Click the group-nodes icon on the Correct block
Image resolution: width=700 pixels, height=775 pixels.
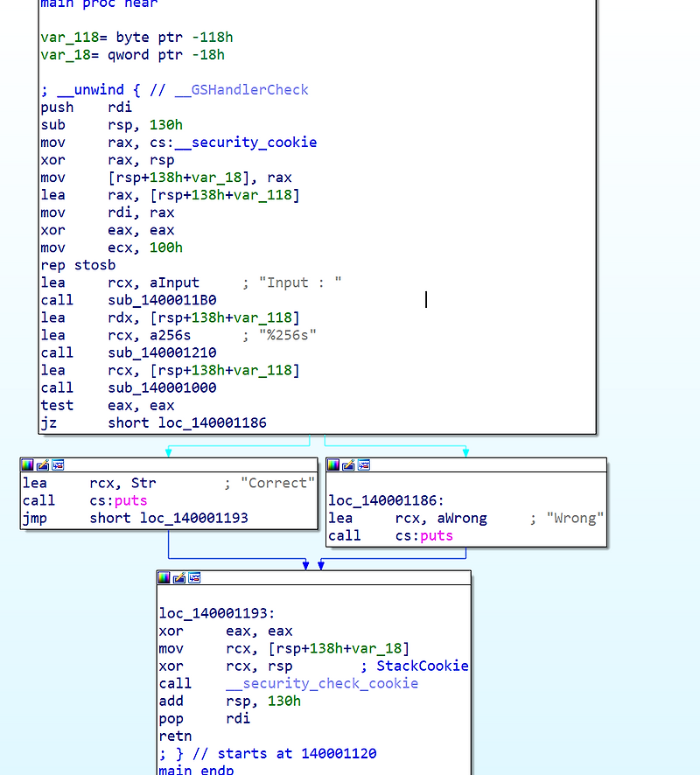(58, 464)
